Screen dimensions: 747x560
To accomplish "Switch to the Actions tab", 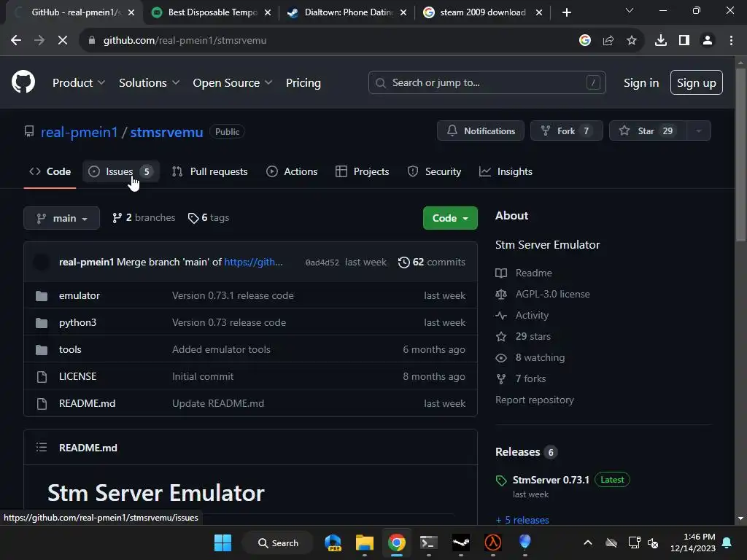I will pos(292,171).
